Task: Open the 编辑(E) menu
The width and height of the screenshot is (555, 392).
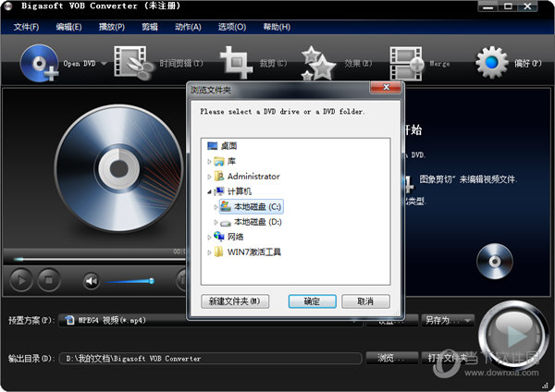Action: pyautogui.click(x=68, y=27)
